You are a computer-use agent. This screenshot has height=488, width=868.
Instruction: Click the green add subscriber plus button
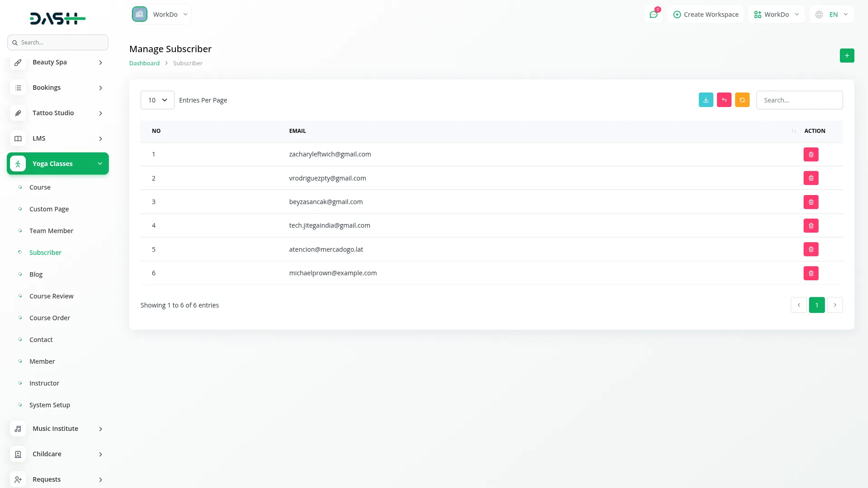tap(847, 55)
